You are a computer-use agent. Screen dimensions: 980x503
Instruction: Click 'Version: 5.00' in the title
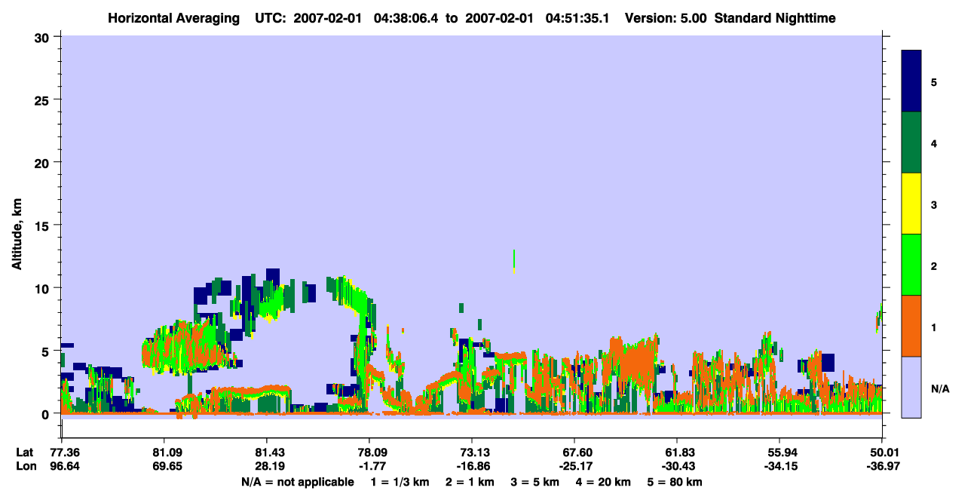[x=665, y=17]
